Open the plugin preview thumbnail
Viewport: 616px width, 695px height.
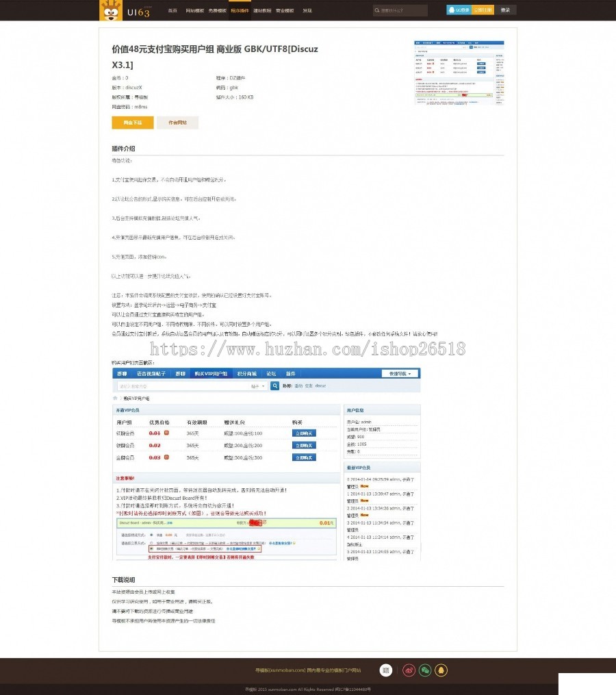pyautogui.click(x=459, y=73)
